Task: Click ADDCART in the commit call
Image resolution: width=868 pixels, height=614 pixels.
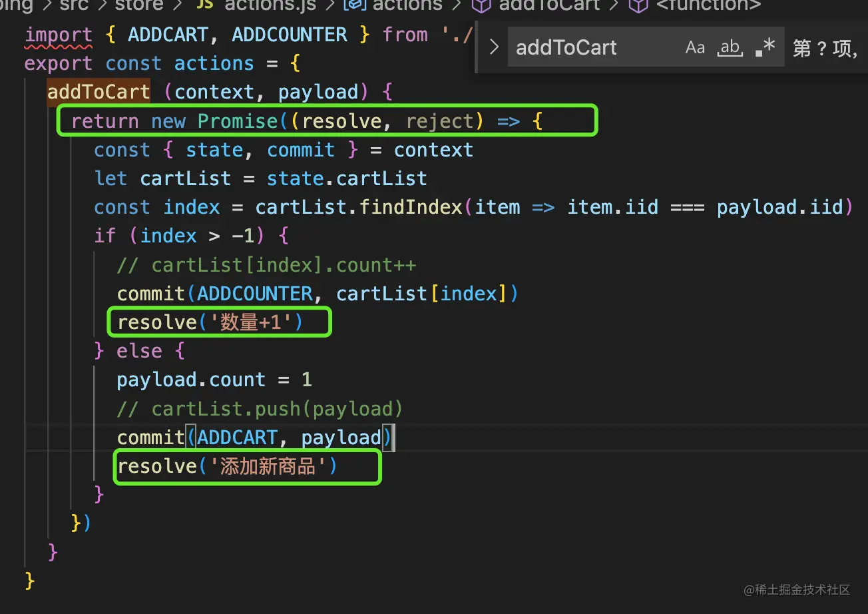Action: (x=237, y=438)
